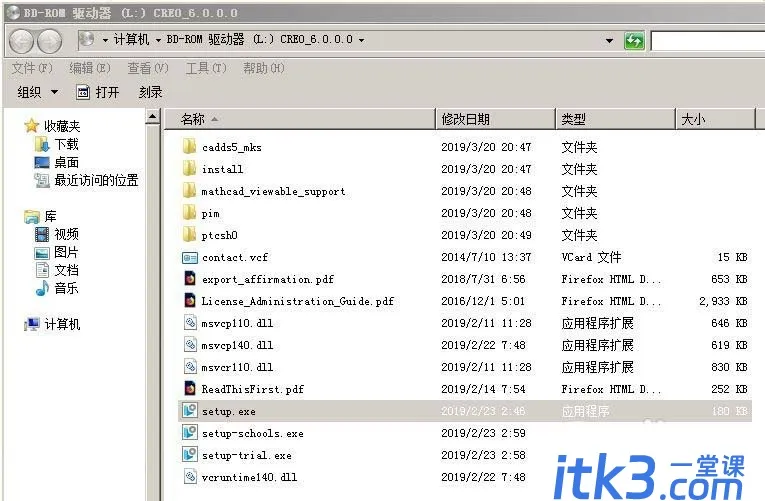Sort by the 修改日期 column header
Image resolution: width=765 pixels, height=501 pixels.
click(x=495, y=119)
